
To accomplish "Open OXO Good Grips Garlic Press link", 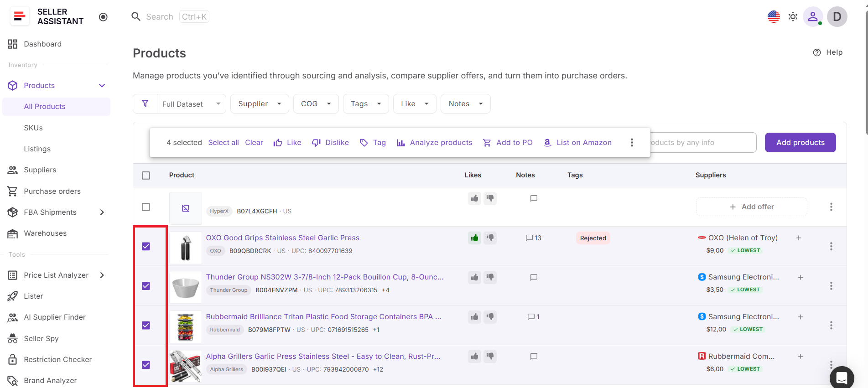I will 282,238.
